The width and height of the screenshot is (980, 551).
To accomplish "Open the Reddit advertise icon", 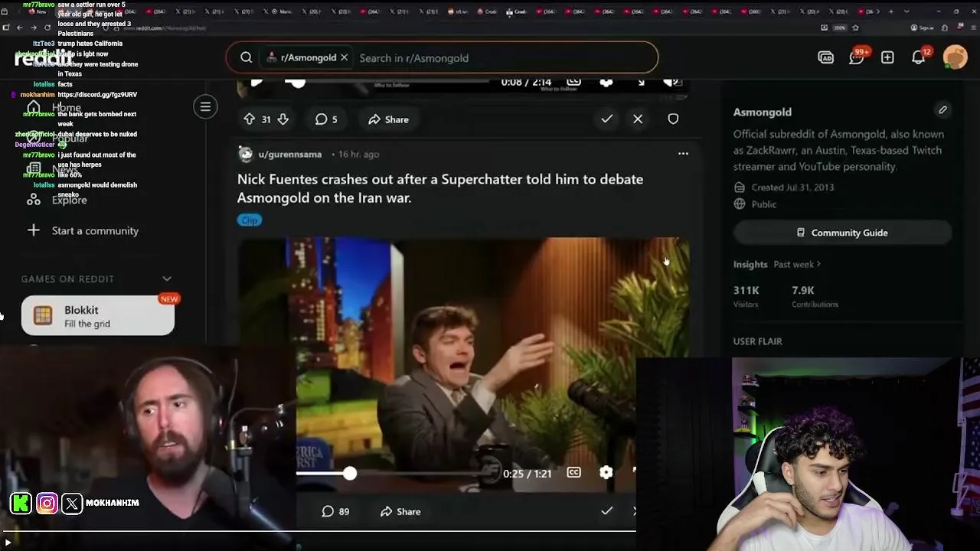I will 825,57.
